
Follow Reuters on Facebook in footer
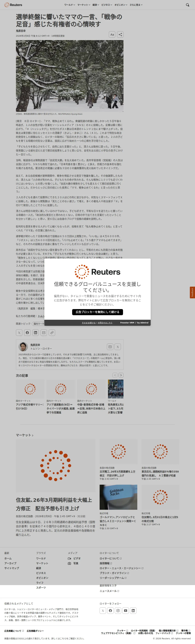click(x=110, y=610)
